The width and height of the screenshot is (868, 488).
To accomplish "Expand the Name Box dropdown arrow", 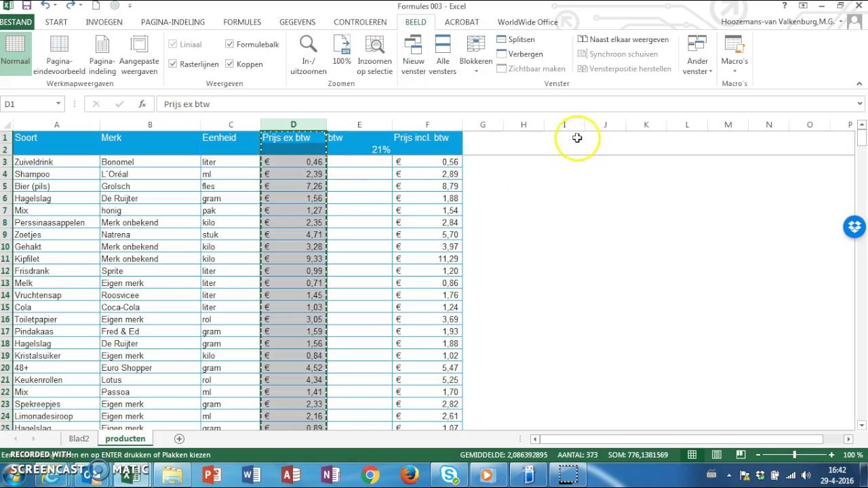I will point(58,104).
